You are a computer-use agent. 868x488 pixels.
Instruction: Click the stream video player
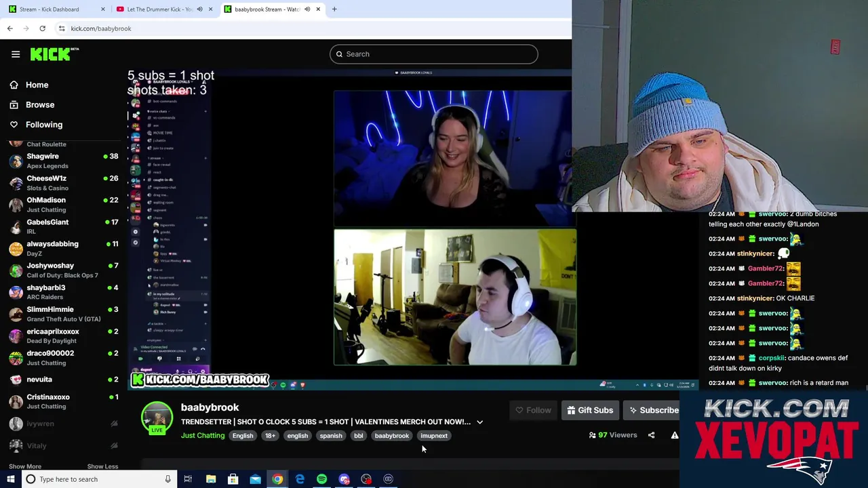point(413,228)
